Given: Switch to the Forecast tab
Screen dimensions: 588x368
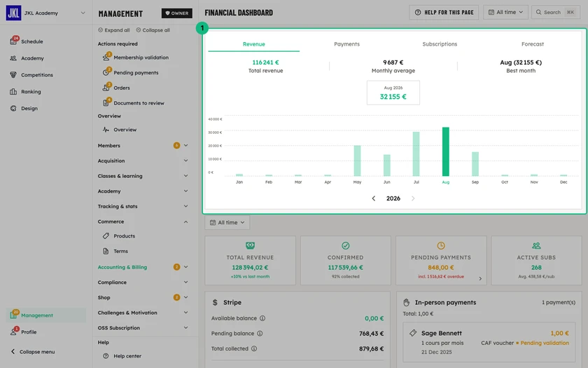Looking at the screenshot, I should click(533, 44).
